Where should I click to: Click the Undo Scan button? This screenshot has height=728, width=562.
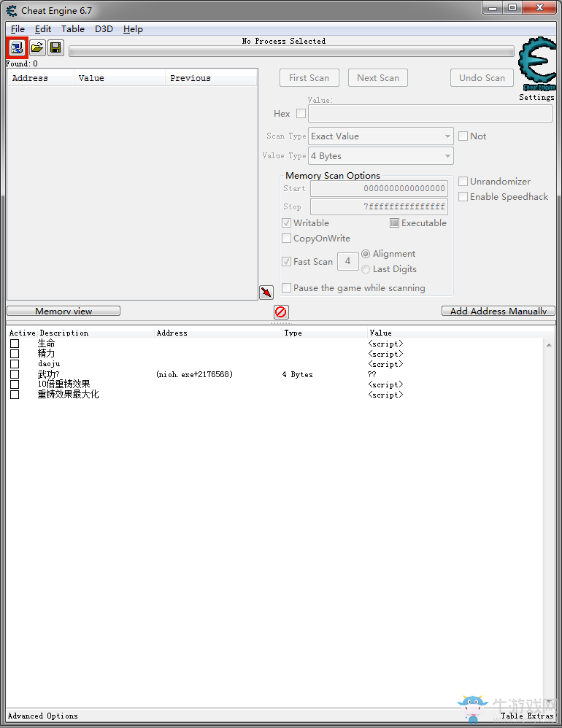click(x=482, y=77)
